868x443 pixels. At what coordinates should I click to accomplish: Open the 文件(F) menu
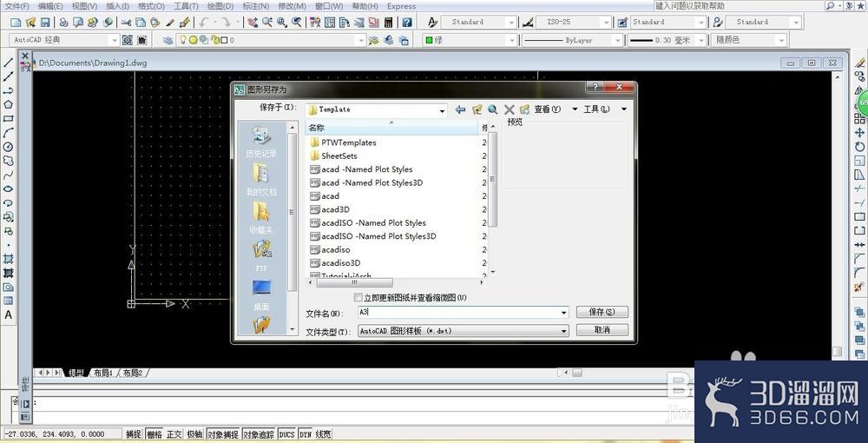click(17, 6)
